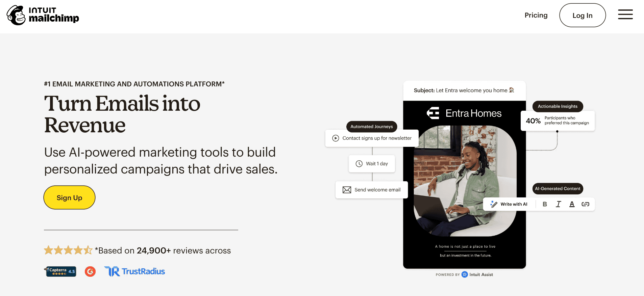Screen dimensions: 644x296
Task: Click the Automated Journeys label pill
Action: point(372,127)
